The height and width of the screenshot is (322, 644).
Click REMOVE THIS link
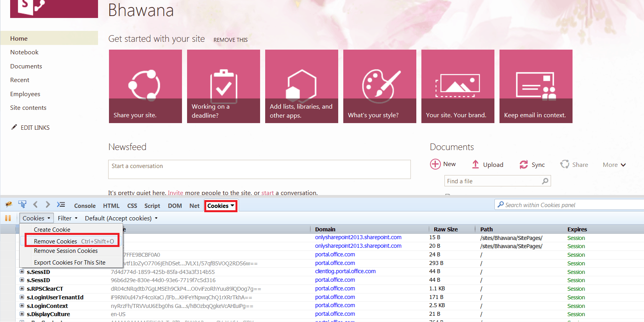point(230,40)
